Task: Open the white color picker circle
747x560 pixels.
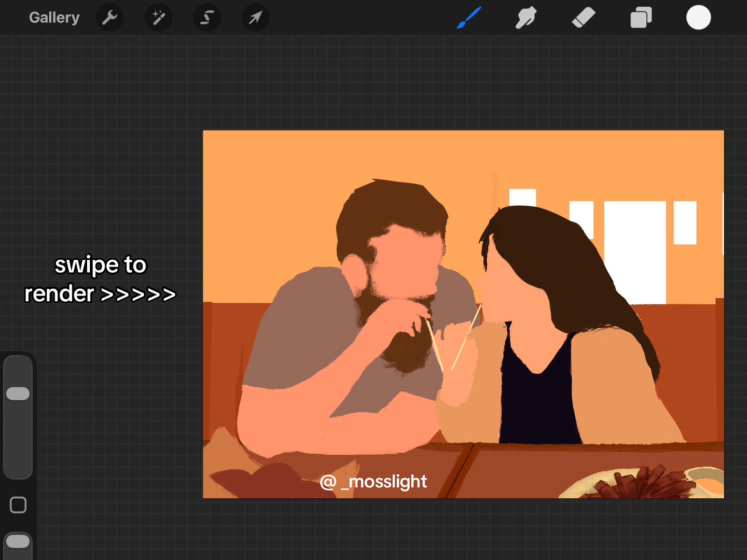Action: pyautogui.click(x=698, y=18)
